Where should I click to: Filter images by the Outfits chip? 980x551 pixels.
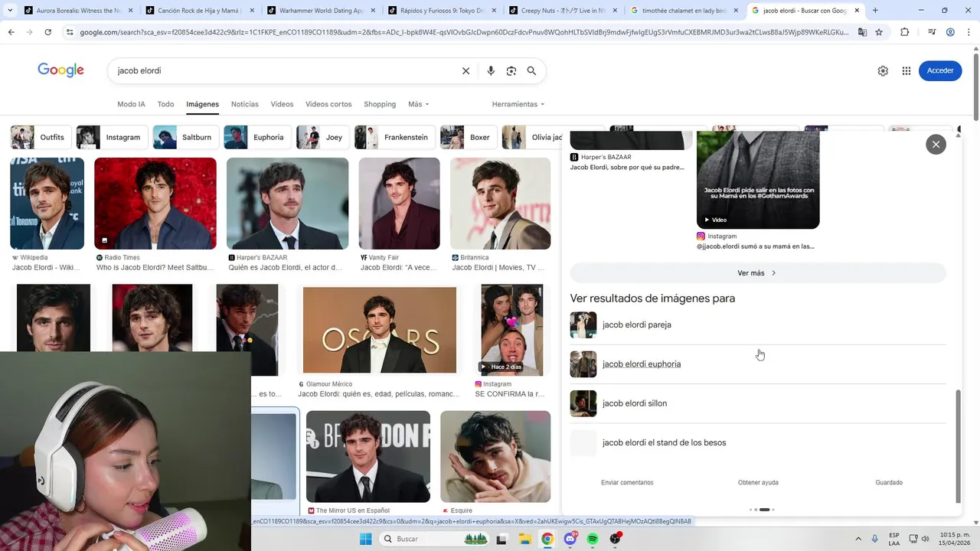coord(41,137)
